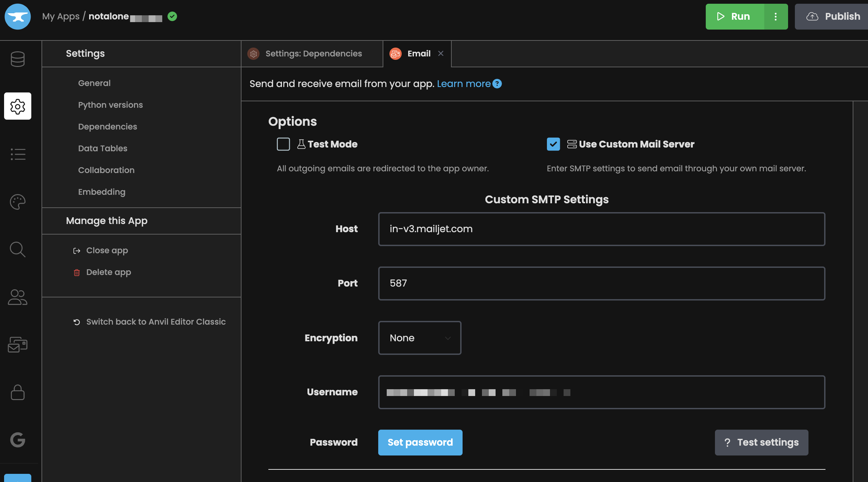The image size is (868, 482).
Task: Open the Email service sidebar icon
Action: tap(18, 345)
